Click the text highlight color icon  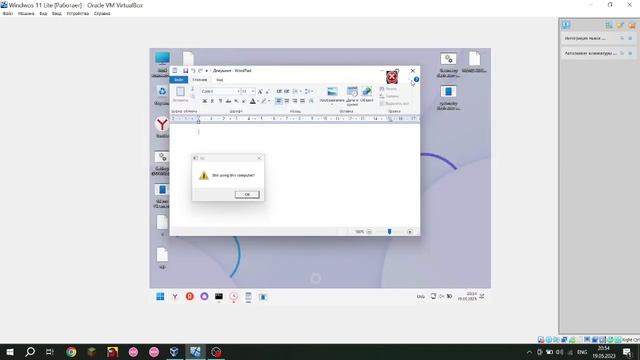click(x=264, y=101)
